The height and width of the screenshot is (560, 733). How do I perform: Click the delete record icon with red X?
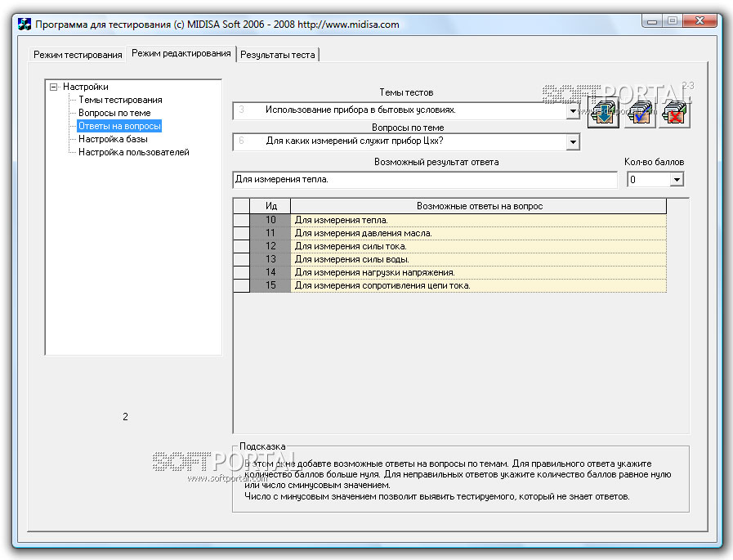click(x=674, y=113)
